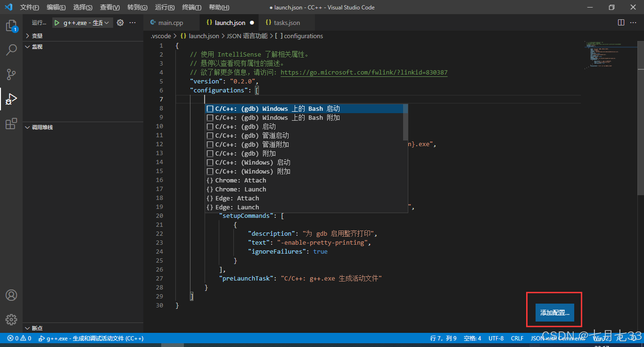This screenshot has width=644, height=347.
Task: Open the Search view in activity bar
Action: click(x=11, y=50)
